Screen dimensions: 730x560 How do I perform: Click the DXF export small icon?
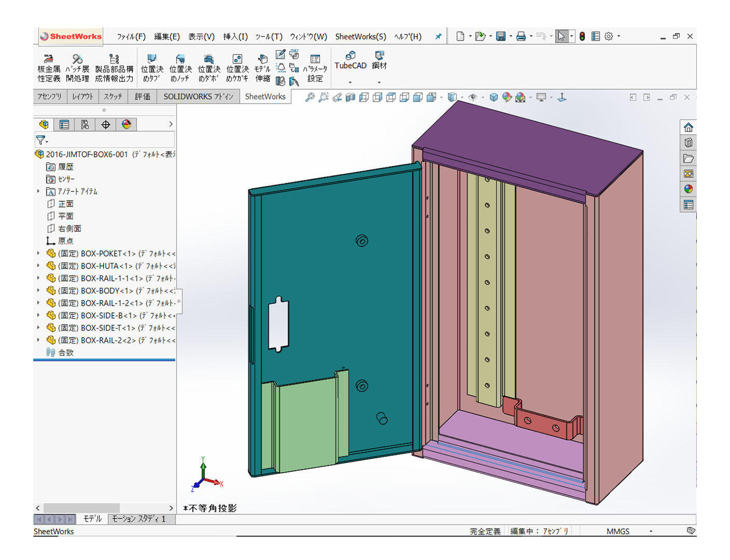294,54
